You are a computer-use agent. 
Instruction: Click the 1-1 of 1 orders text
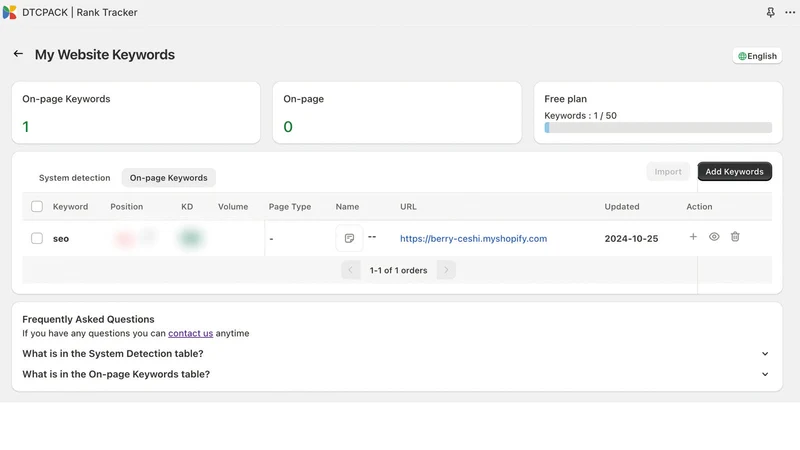398,270
